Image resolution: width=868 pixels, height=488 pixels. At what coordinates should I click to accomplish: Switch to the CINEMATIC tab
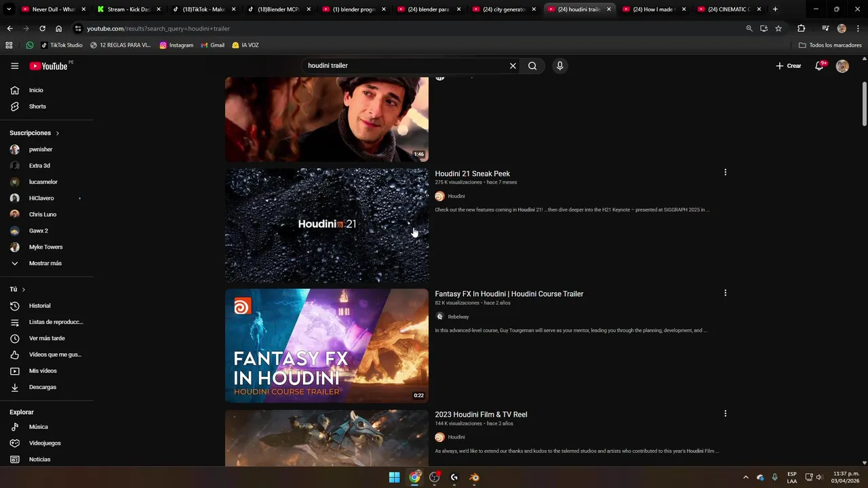click(729, 9)
